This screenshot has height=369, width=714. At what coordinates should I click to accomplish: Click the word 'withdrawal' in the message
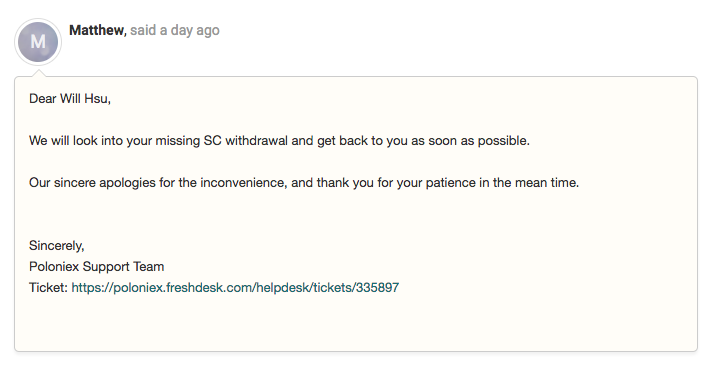pos(257,140)
